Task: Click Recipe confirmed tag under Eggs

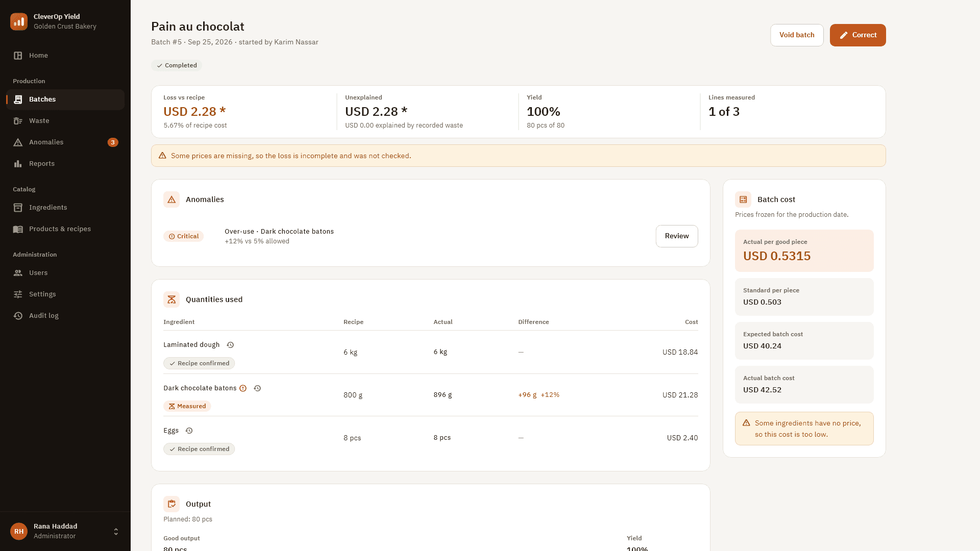Action: [x=199, y=449]
